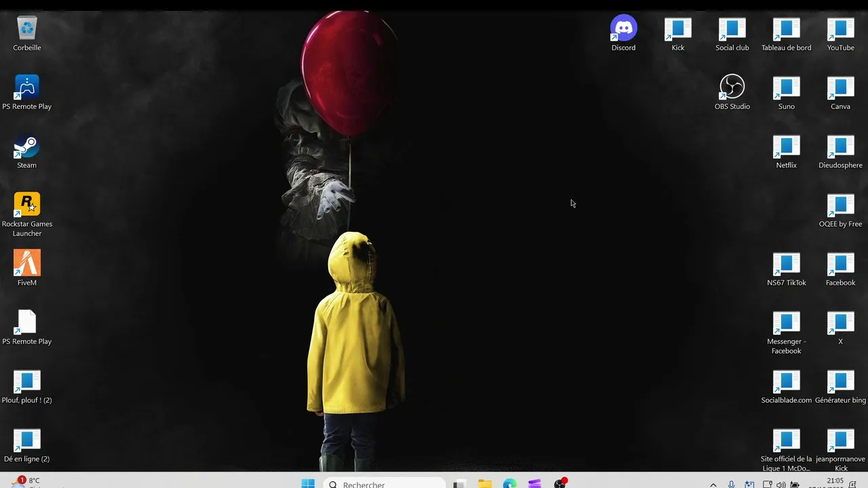
Task: Open the Steam desktop shortcut
Action: [27, 152]
